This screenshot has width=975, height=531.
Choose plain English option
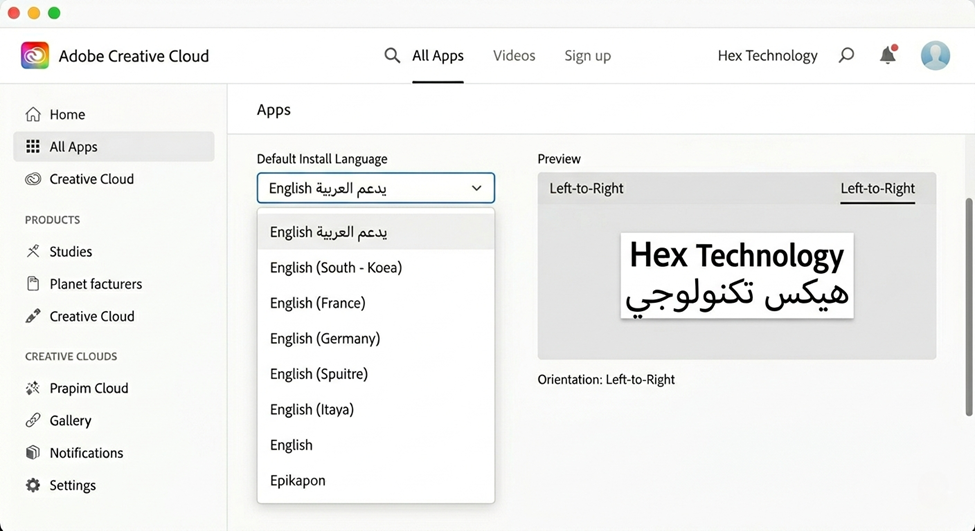point(376,445)
